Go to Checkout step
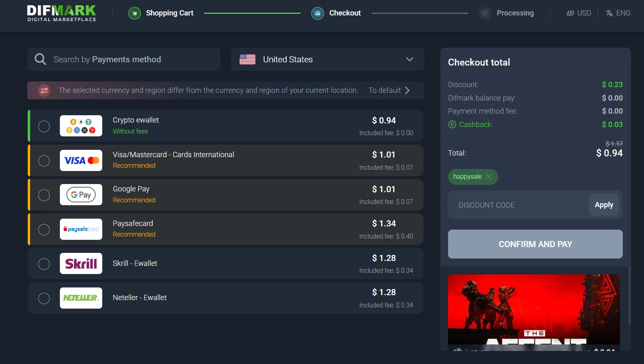This screenshot has height=364, width=644. [x=336, y=13]
